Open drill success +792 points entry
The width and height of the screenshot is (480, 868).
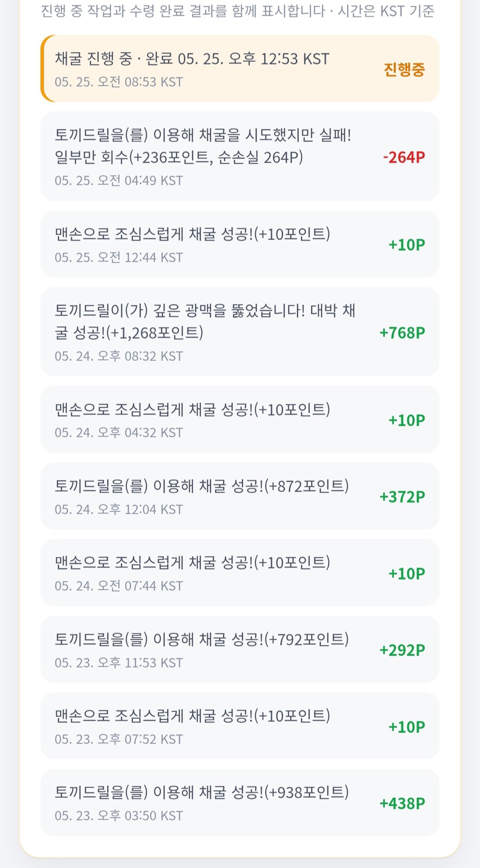[240, 649]
